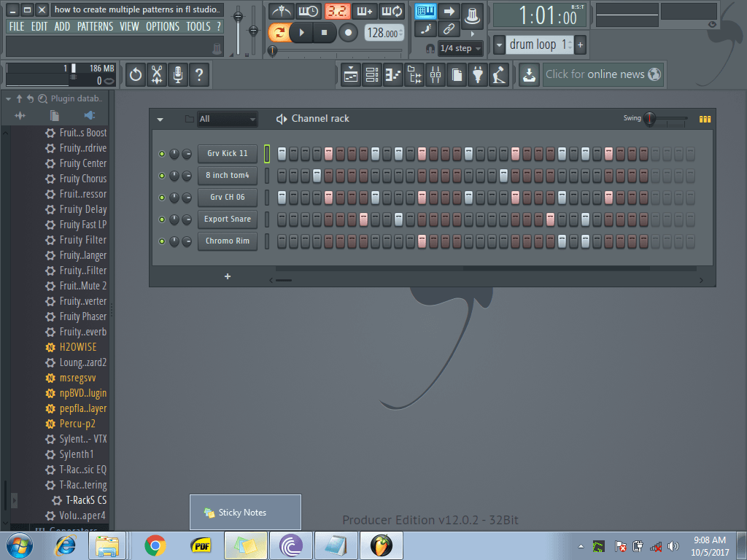Viewport: 747px width, 560px height.
Task: Click the Export Snare channel button
Action: tap(227, 219)
